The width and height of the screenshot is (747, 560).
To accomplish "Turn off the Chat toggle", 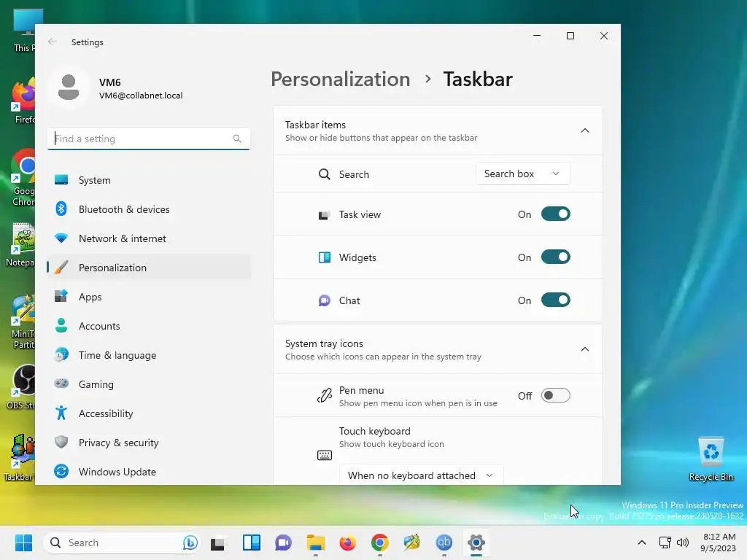I will click(555, 300).
